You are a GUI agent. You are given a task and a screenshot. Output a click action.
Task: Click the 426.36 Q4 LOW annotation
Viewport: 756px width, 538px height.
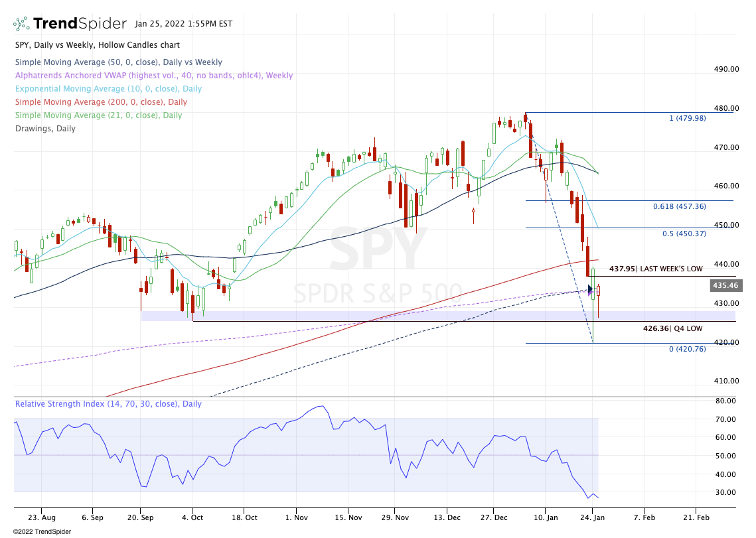click(672, 328)
